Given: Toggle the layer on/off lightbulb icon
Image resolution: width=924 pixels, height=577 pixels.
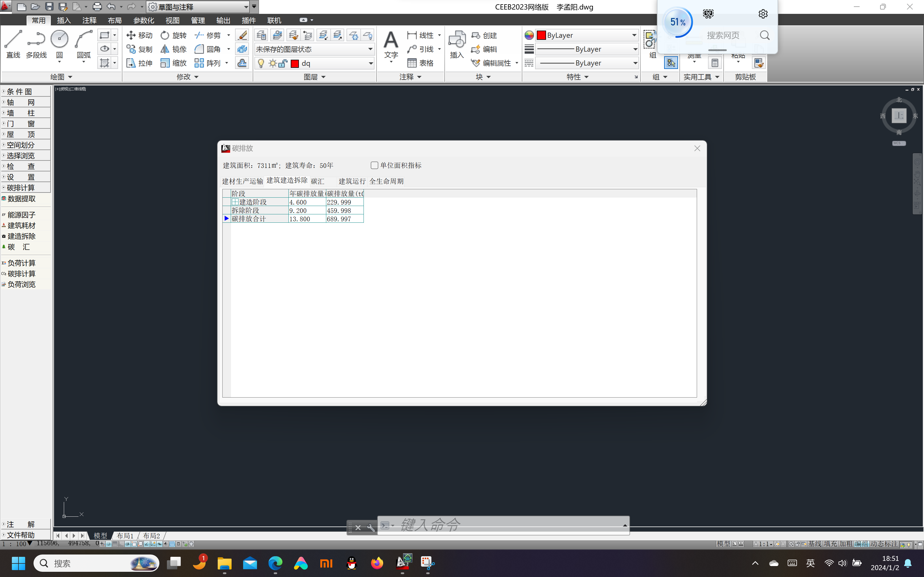Looking at the screenshot, I should point(261,63).
